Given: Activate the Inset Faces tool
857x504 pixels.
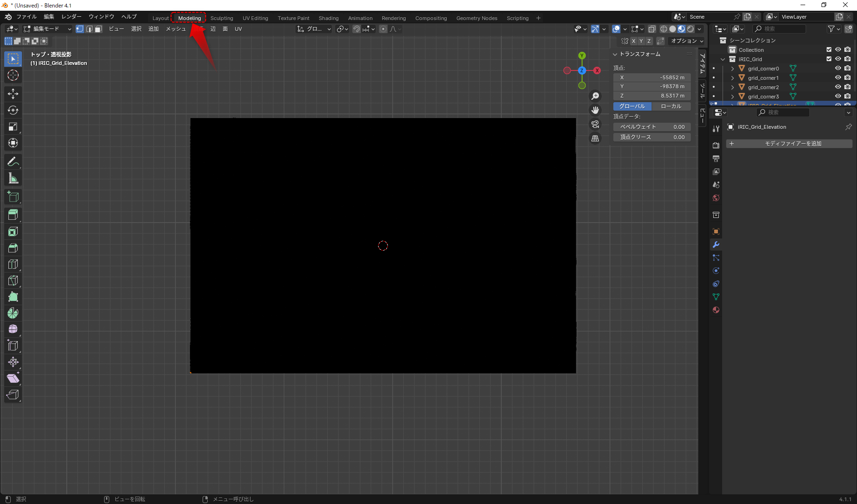Looking at the screenshot, I should click(x=13, y=231).
